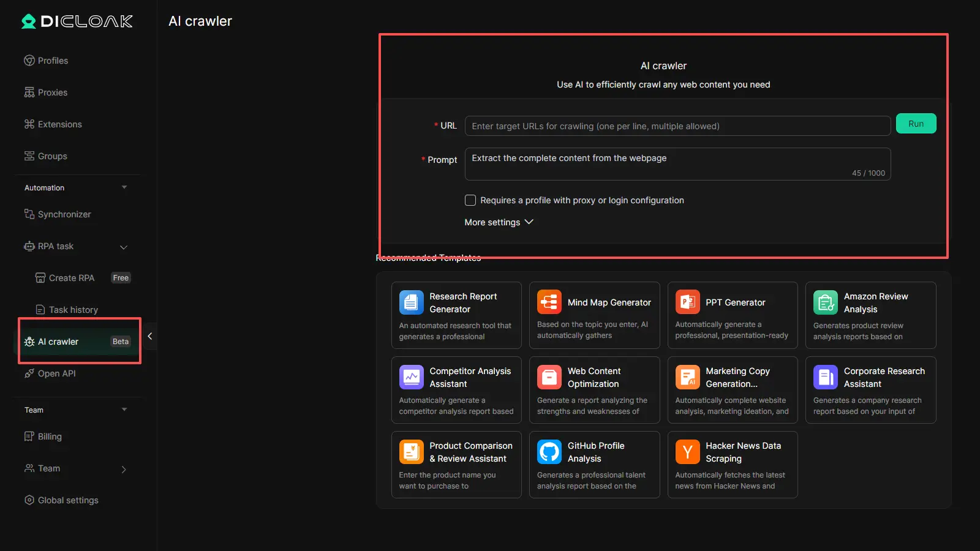The image size is (980, 551).
Task: Expand More settings
Action: click(499, 222)
